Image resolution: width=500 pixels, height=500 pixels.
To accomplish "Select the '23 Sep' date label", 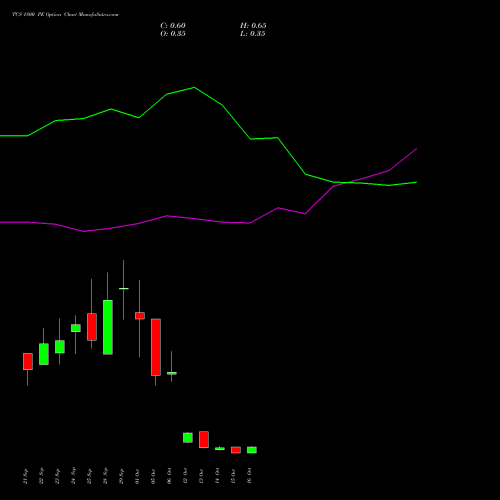I will click(57, 476).
